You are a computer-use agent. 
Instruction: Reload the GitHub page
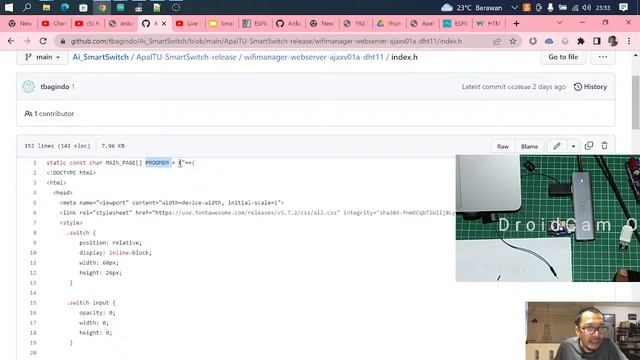coord(43,41)
